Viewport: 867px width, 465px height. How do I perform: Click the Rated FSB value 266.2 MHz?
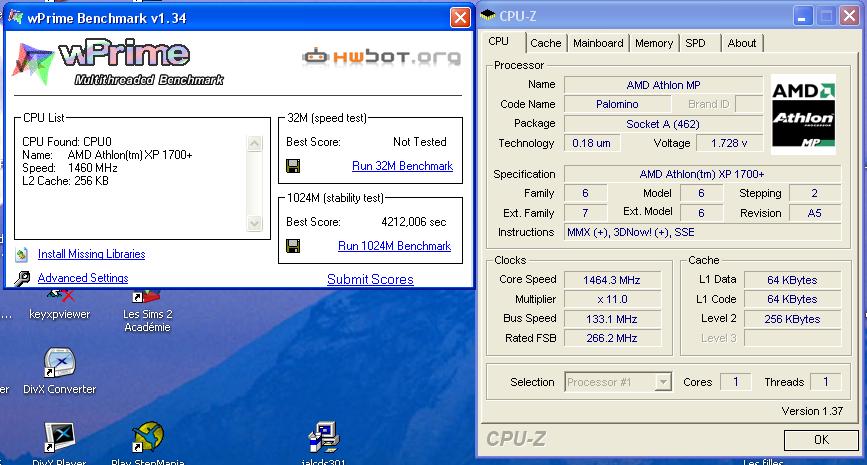click(612, 338)
